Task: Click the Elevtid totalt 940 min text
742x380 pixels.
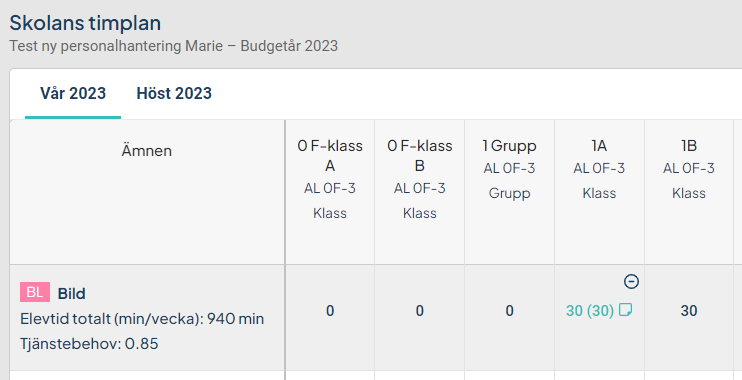Action: pos(142,318)
